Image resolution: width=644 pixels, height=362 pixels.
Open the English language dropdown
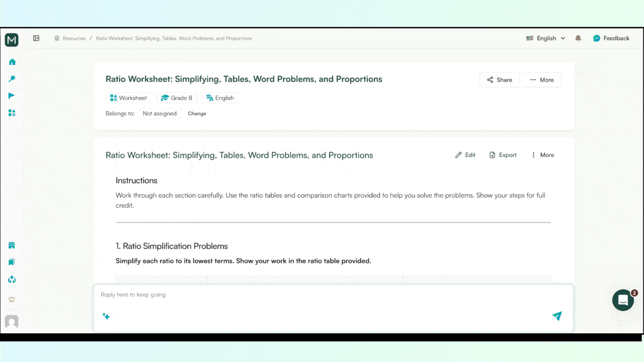pyautogui.click(x=546, y=38)
